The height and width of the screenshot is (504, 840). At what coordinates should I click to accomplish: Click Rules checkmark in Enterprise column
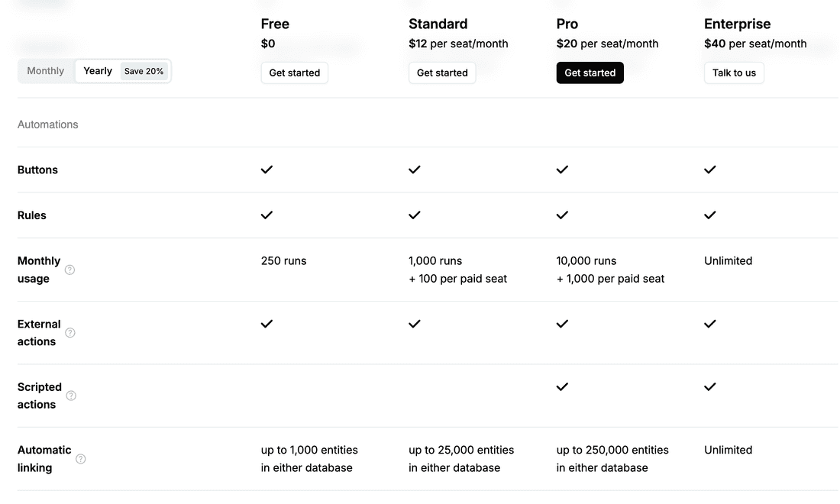(710, 215)
